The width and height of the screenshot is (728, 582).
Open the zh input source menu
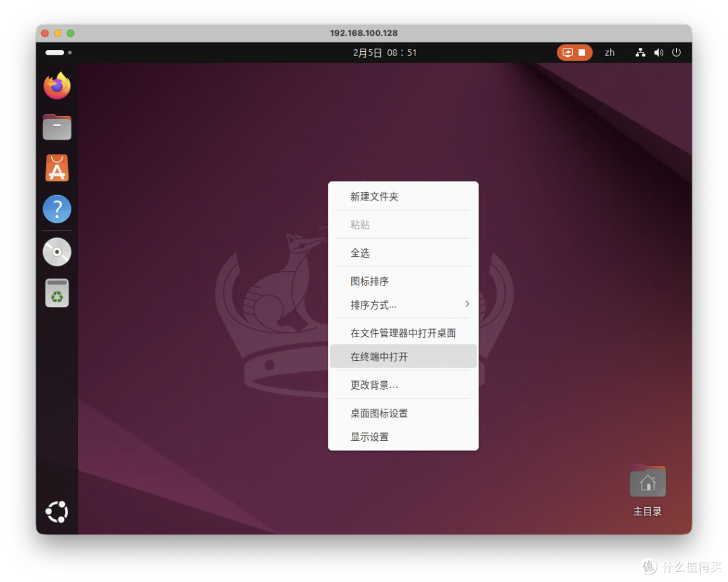[609, 53]
